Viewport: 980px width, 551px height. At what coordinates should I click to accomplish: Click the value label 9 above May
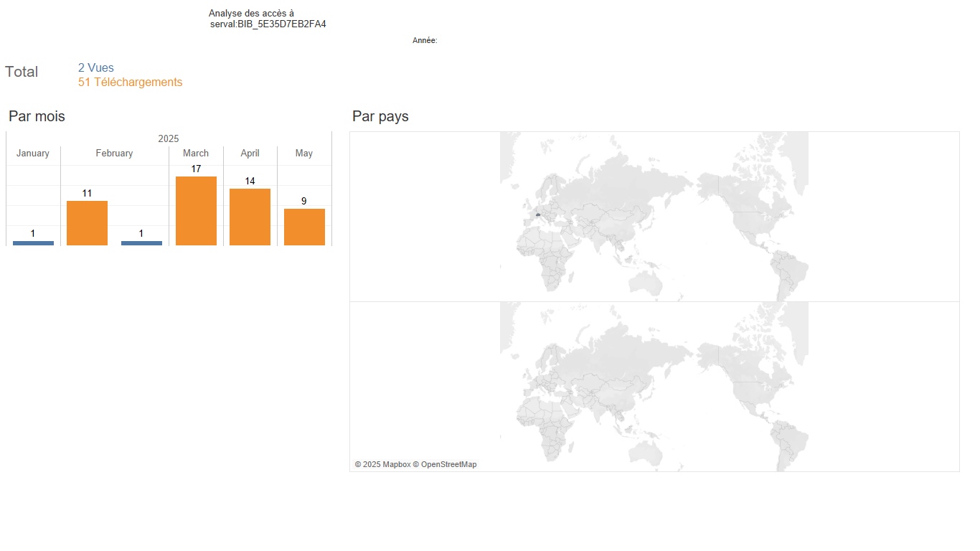(304, 201)
